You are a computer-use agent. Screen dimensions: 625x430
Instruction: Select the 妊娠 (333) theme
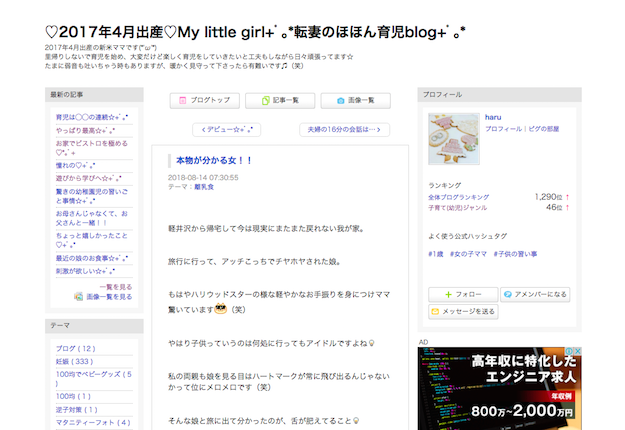pyautogui.click(x=77, y=361)
